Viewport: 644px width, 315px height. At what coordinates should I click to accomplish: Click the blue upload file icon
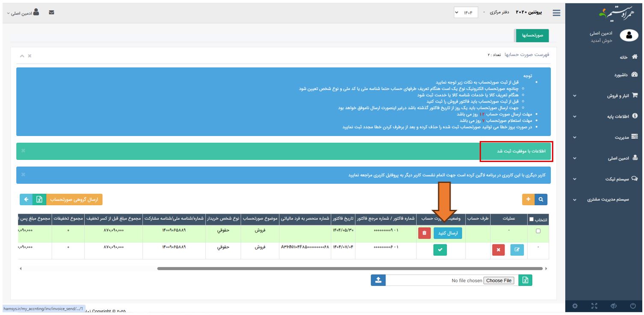pos(378,280)
